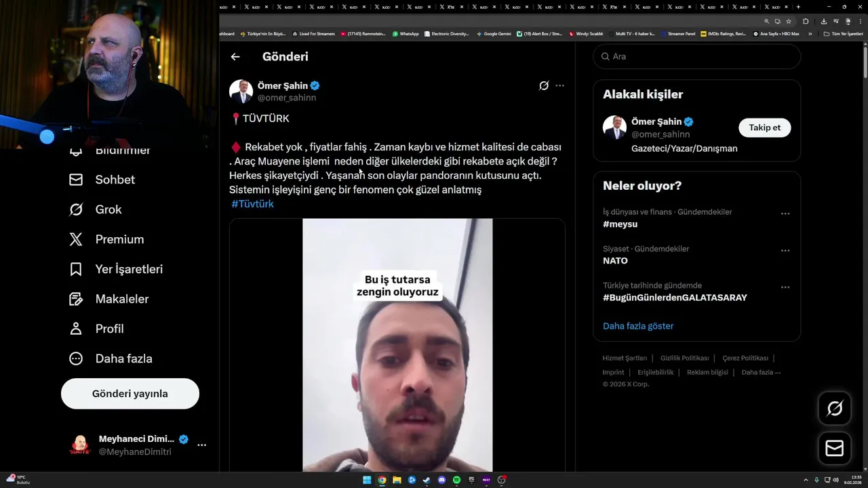Viewport: 868px width, 488px height.
Task: Open the Windows Start menu
Action: 367,480
